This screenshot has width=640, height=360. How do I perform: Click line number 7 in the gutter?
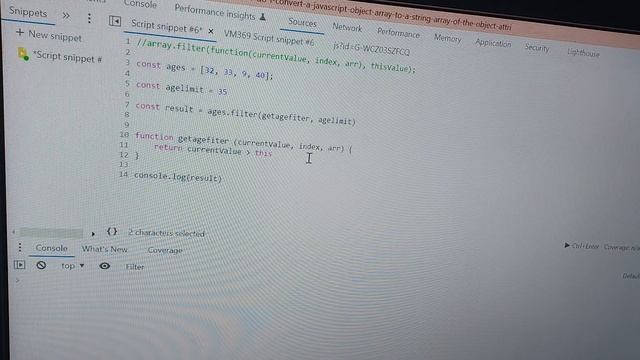click(127, 104)
